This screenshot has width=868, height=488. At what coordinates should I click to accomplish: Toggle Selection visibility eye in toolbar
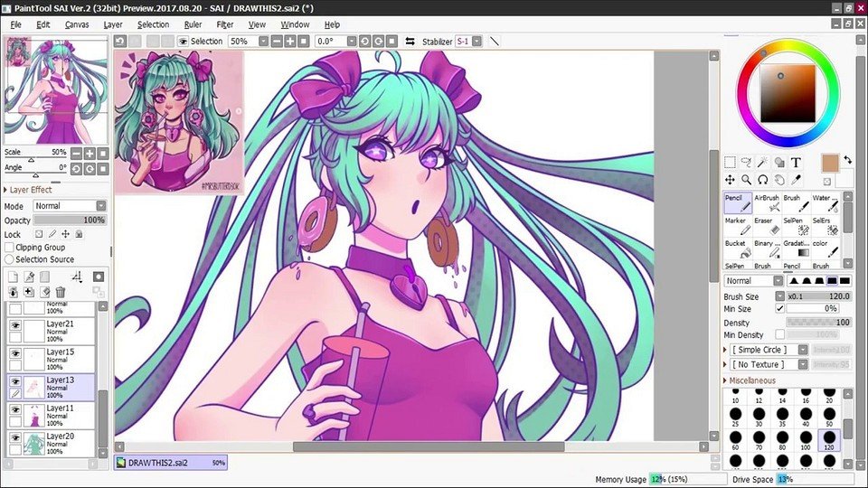click(x=183, y=42)
